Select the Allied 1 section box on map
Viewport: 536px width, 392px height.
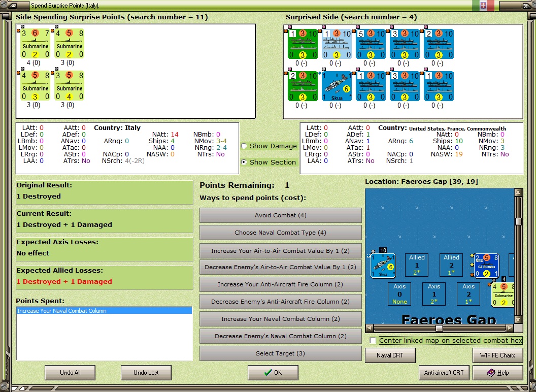pyautogui.click(x=417, y=265)
